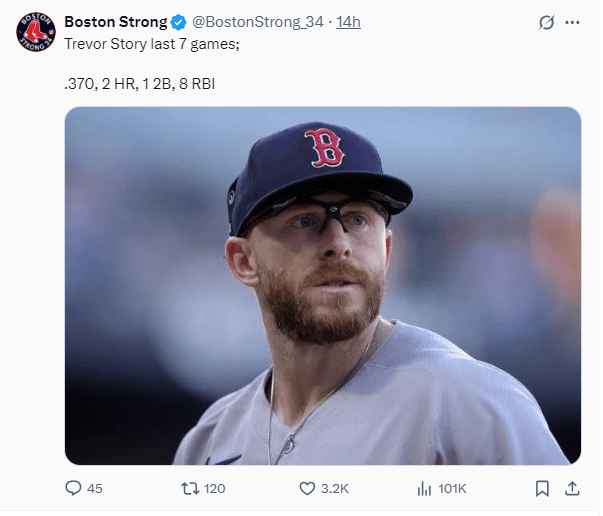Click the reply speech-bubble icon

73,488
